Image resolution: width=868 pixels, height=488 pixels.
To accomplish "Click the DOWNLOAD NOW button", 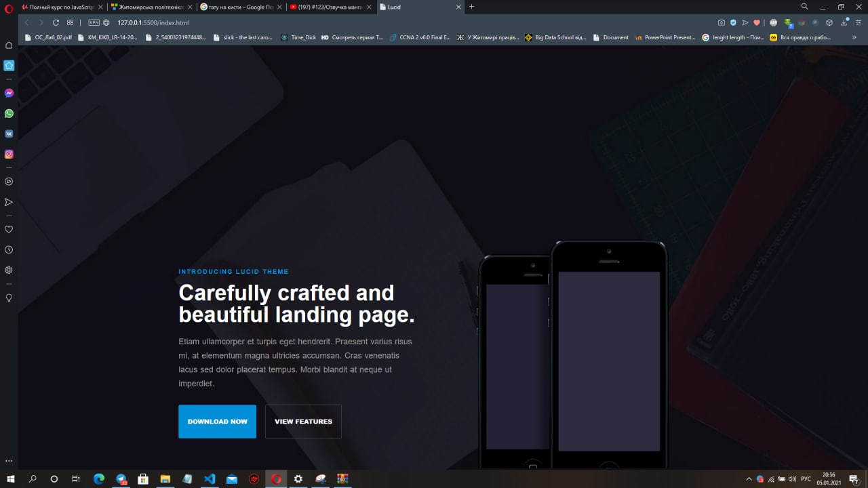I will pos(217,422).
